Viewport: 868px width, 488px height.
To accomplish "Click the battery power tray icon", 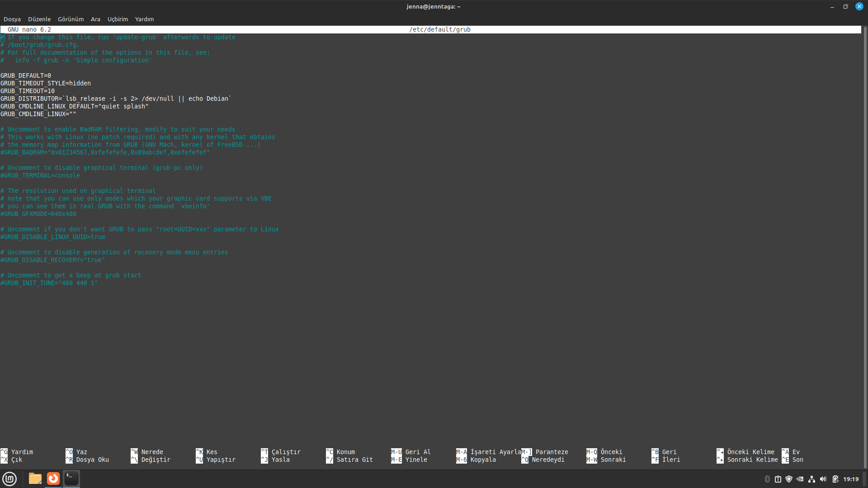I will pyautogui.click(x=835, y=479).
